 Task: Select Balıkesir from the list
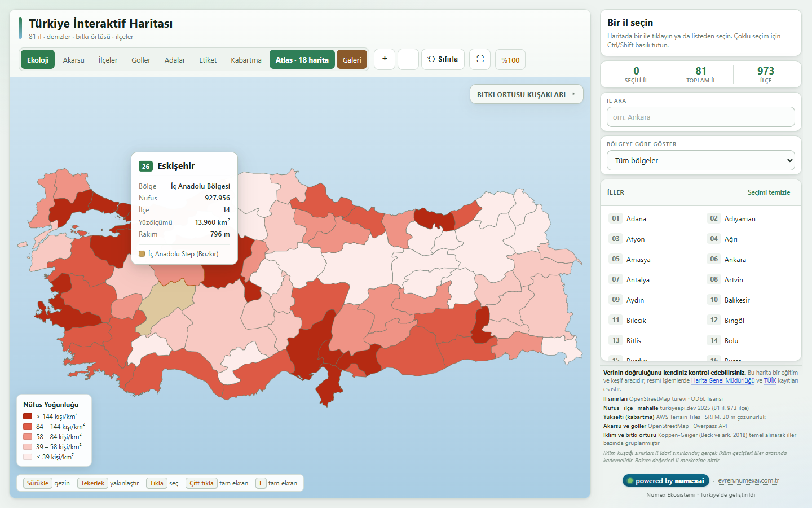click(x=750, y=300)
